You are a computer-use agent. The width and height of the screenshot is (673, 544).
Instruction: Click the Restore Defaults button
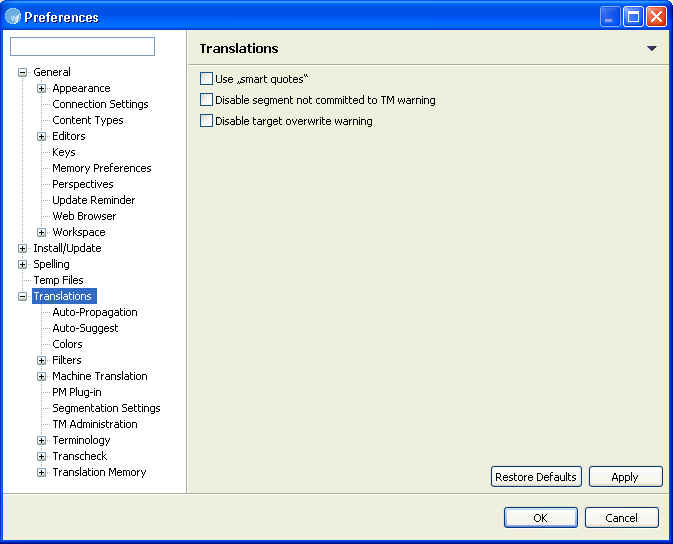pyautogui.click(x=536, y=477)
